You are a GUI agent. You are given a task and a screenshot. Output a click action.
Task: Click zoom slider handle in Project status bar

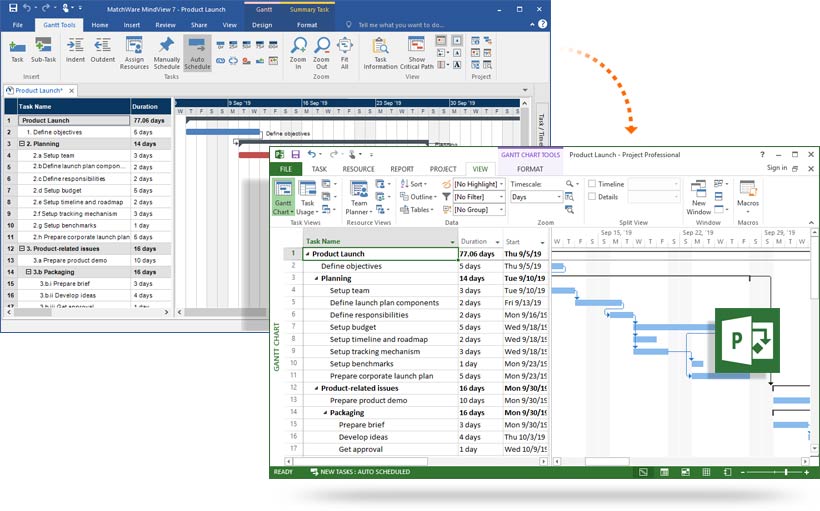pyautogui.click(x=785, y=472)
